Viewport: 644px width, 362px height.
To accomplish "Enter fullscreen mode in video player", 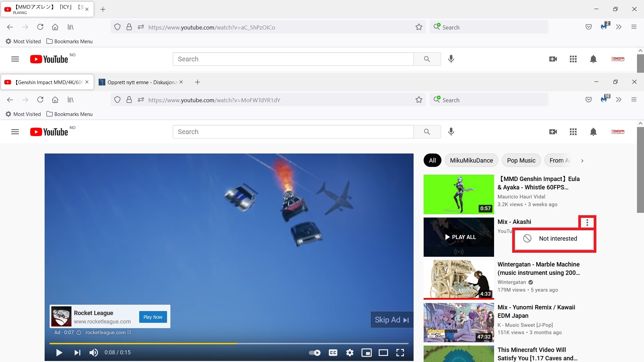I will (x=400, y=353).
